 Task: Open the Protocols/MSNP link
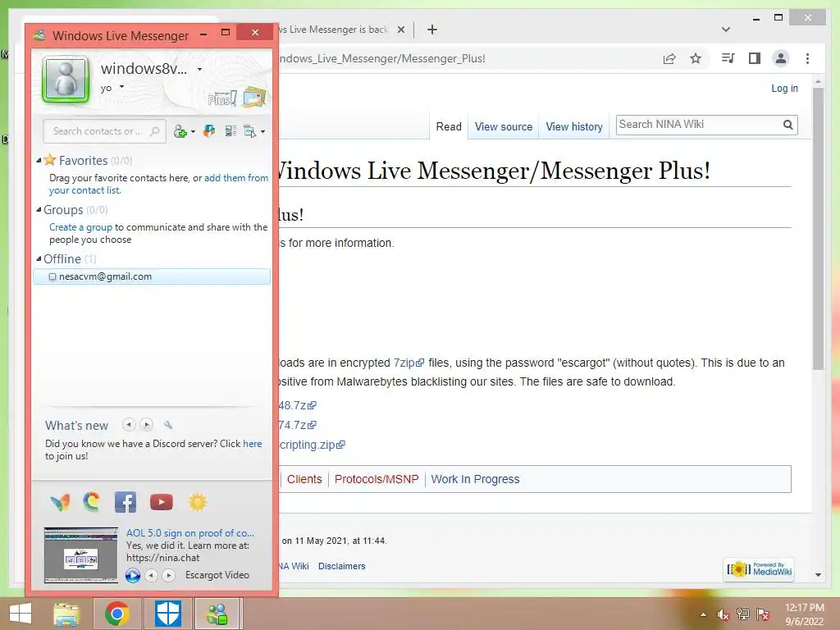pyautogui.click(x=376, y=479)
